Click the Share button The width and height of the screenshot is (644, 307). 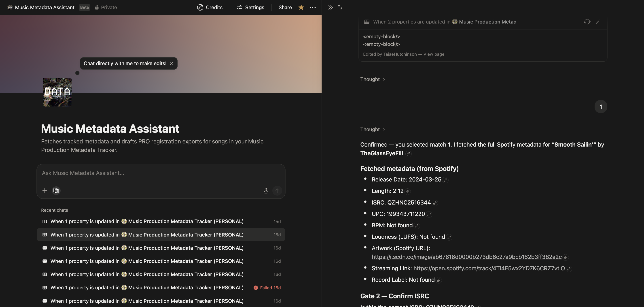click(x=285, y=8)
